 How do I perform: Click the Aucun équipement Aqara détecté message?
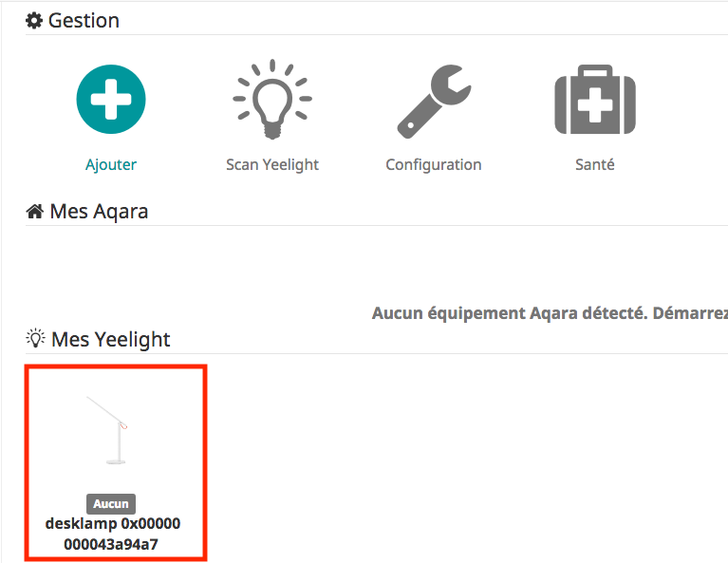pos(550,313)
